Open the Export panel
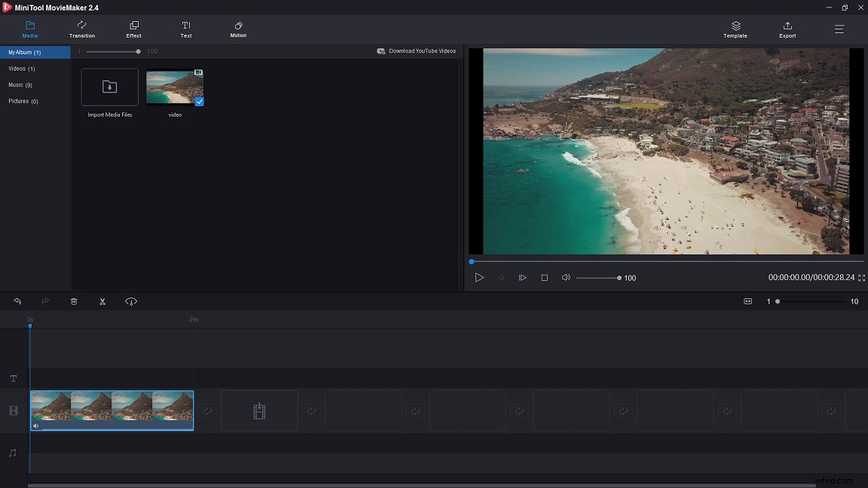 click(x=787, y=29)
